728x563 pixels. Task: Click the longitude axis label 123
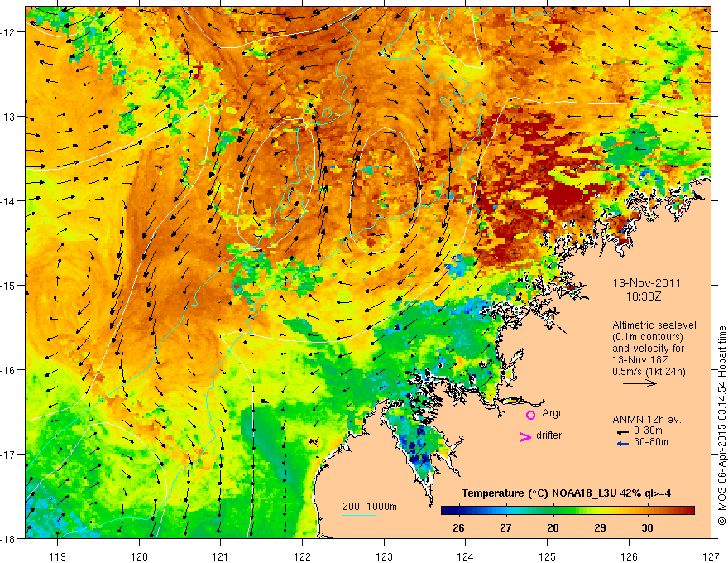click(x=384, y=556)
